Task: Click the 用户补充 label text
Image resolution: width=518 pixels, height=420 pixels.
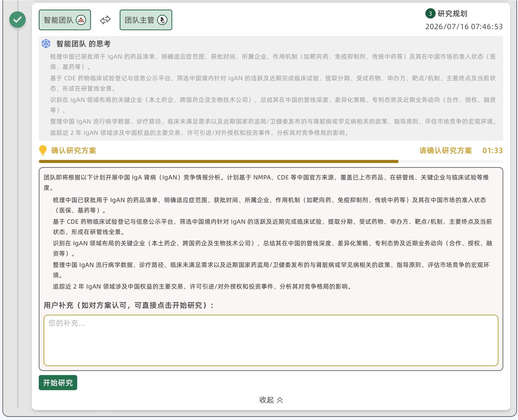Action: (x=129, y=305)
